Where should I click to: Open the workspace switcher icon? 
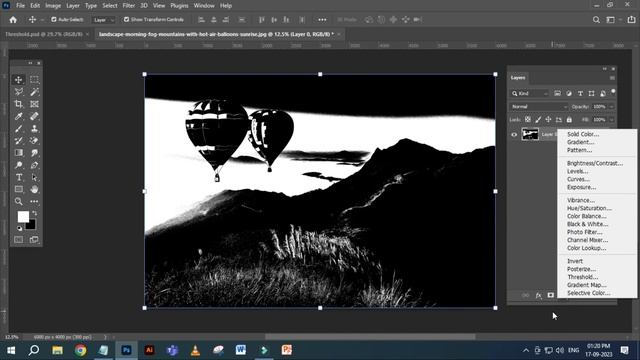pyautogui.click(x=611, y=20)
